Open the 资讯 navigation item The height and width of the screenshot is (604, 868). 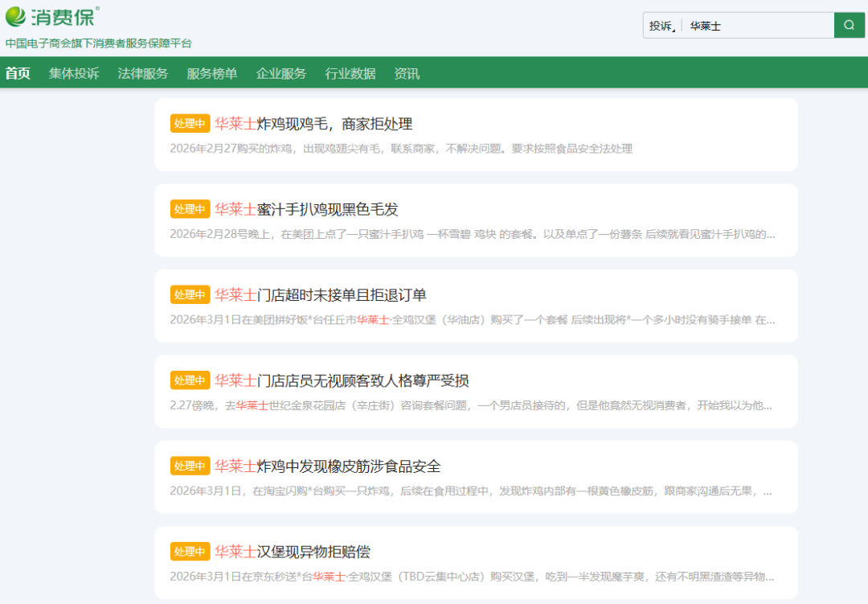(x=407, y=73)
